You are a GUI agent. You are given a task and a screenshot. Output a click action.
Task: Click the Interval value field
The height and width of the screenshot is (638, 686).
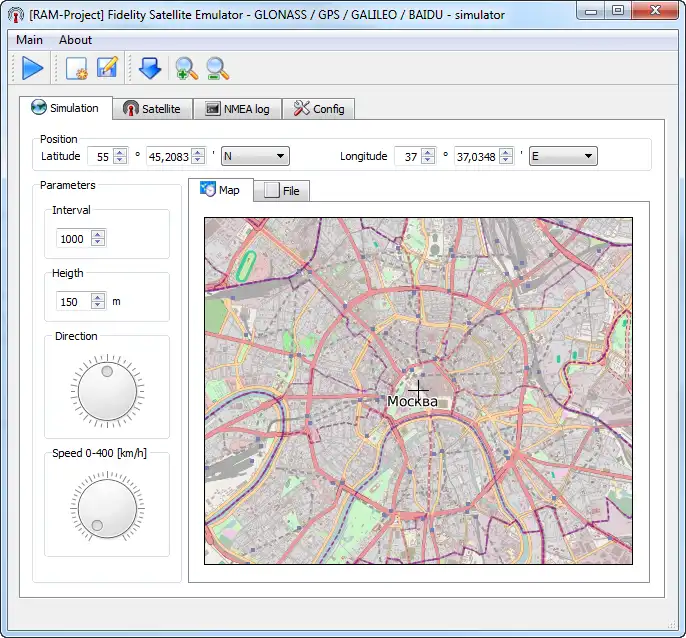click(73, 239)
